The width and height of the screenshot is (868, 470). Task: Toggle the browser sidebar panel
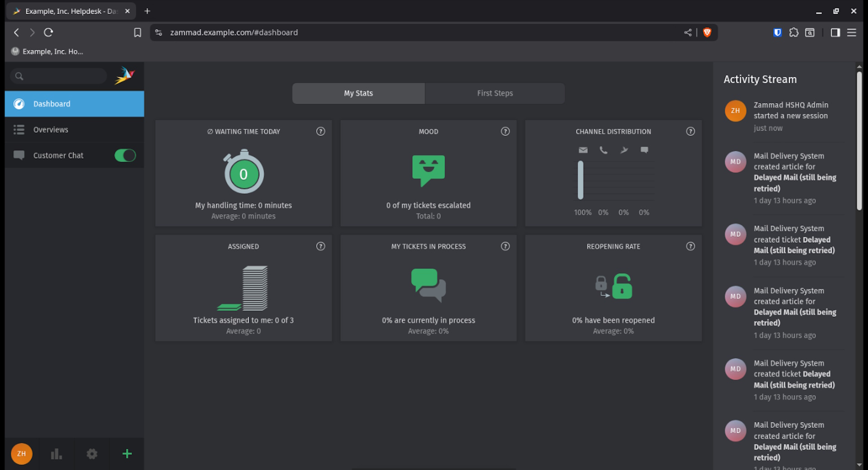coord(835,33)
